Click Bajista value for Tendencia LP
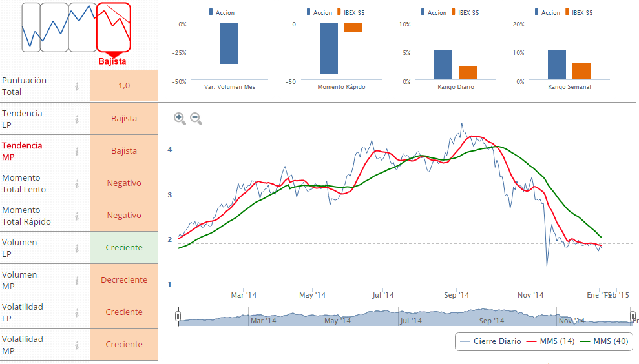639x364 pixels. tap(124, 119)
